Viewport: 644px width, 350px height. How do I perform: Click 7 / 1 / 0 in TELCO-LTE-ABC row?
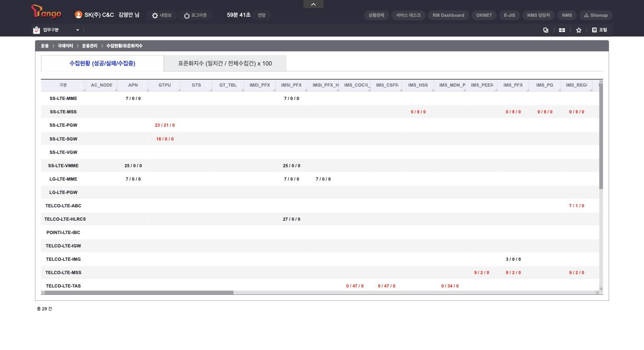point(577,206)
